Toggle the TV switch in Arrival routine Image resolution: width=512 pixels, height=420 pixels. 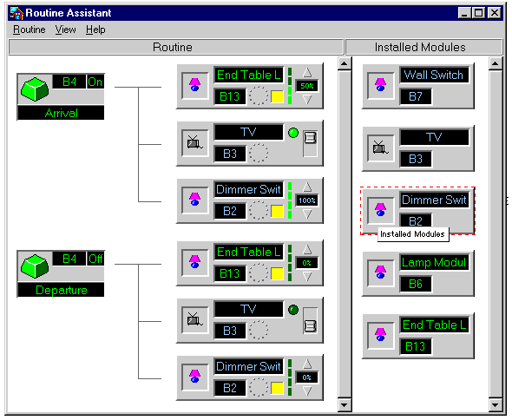coord(310,144)
